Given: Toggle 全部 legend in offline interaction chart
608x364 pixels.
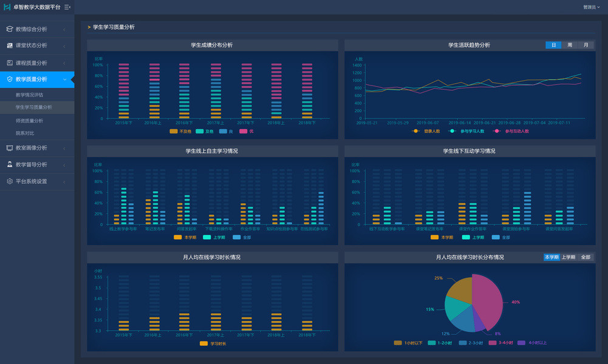Looking at the screenshot, I should (x=500, y=237).
